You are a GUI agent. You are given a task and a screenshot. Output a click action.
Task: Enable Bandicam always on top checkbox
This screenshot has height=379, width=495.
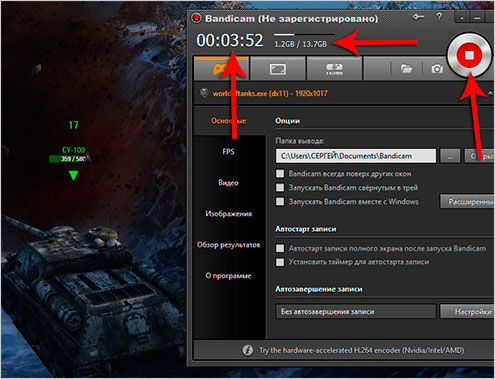(280, 174)
